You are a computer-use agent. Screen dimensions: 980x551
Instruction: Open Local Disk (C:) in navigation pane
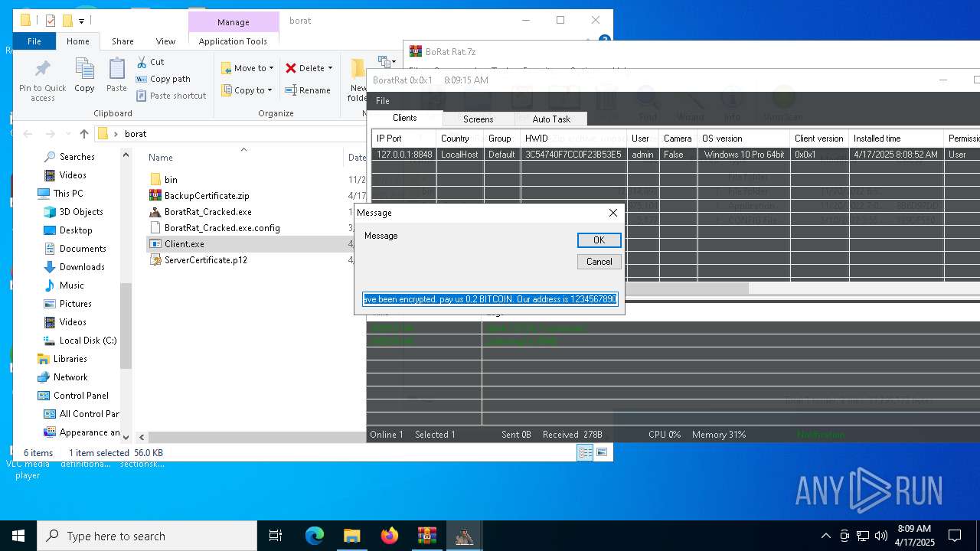[88, 341]
